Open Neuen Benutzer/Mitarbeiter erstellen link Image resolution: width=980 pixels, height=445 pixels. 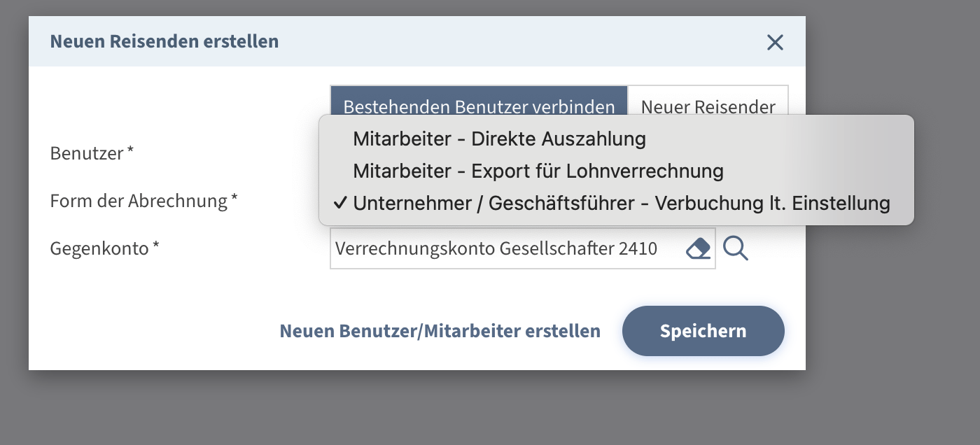(x=440, y=331)
